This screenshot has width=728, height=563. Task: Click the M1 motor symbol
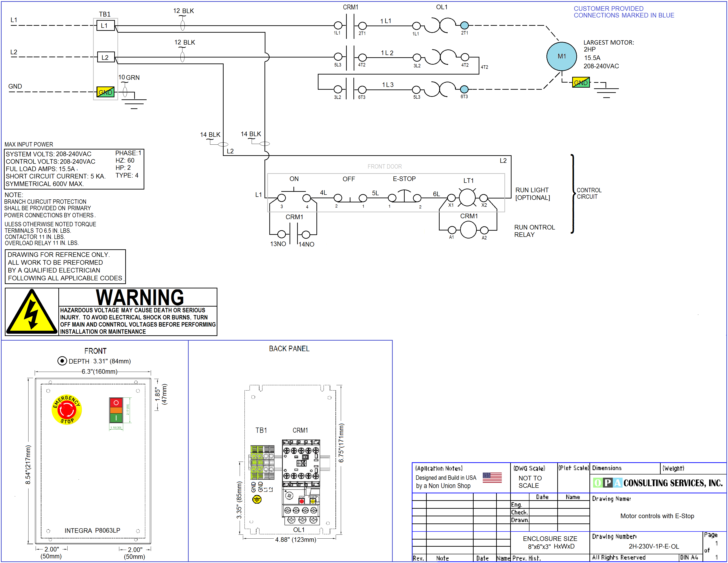pos(561,56)
